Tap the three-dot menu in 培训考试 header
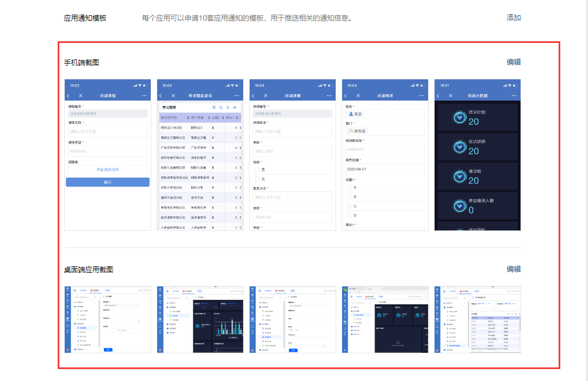Image resolution: width=588 pixels, height=381 pixels. click(x=422, y=96)
